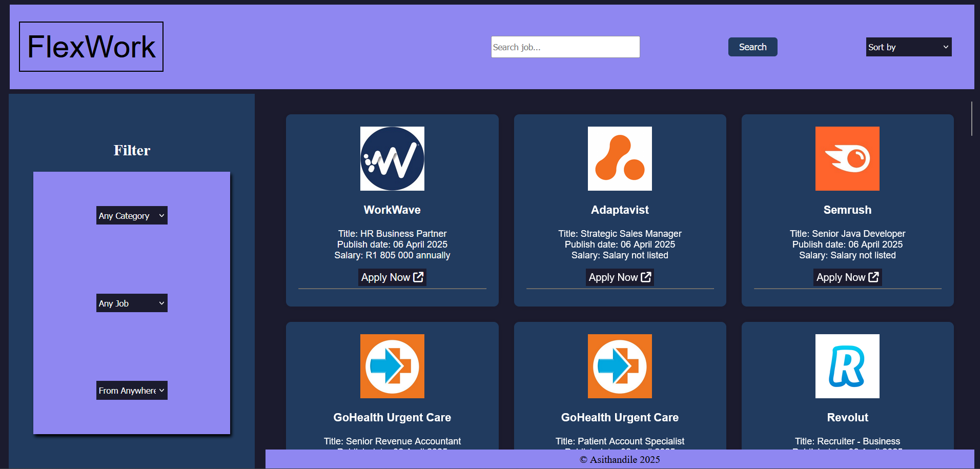Expand the Any Category filter dropdown
The height and width of the screenshot is (469, 980).
pos(132,216)
